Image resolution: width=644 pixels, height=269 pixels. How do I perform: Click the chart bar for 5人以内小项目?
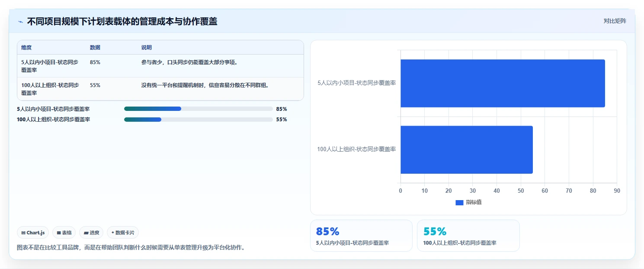click(503, 83)
